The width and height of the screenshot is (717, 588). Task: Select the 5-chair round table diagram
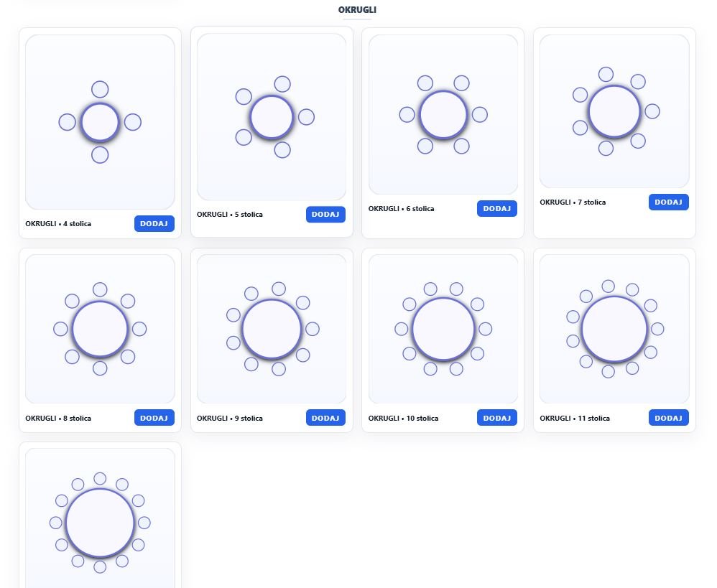[x=272, y=117]
